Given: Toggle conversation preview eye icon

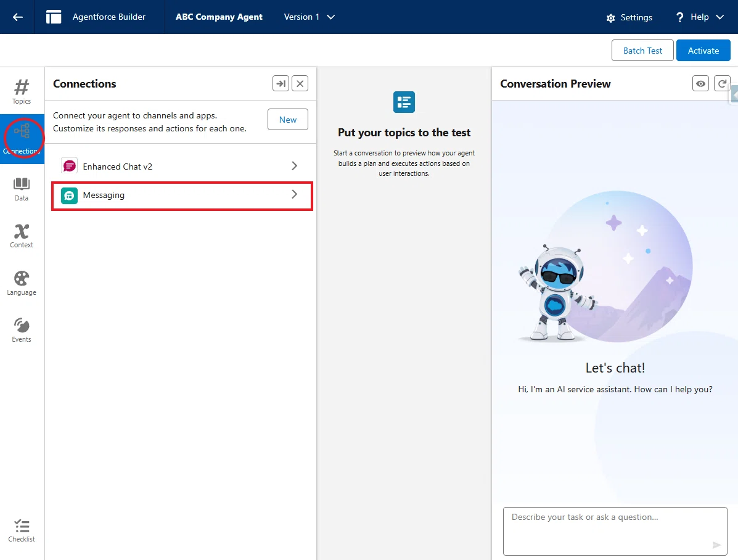Looking at the screenshot, I should pyautogui.click(x=700, y=83).
